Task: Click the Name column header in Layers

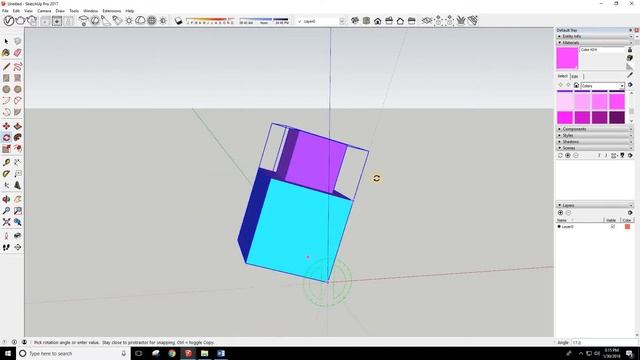Action: (580, 220)
